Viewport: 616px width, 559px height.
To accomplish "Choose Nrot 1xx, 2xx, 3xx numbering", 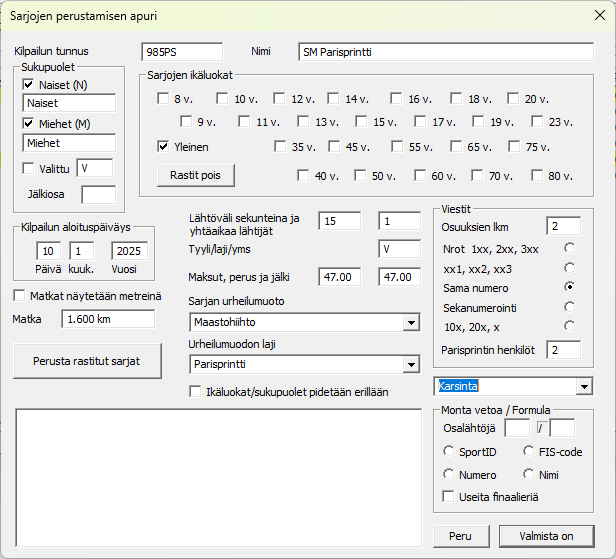I will point(570,247).
